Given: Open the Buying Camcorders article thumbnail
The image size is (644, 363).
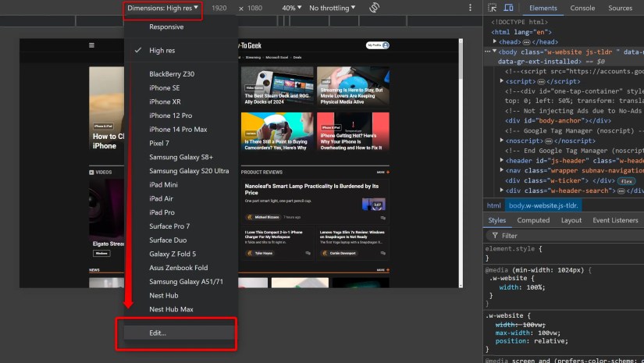Looking at the screenshot, I should click(277, 132).
